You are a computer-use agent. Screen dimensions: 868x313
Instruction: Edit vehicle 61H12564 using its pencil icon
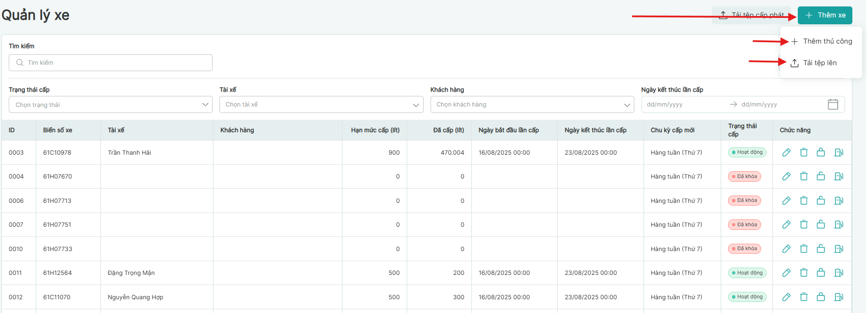pyautogui.click(x=786, y=273)
